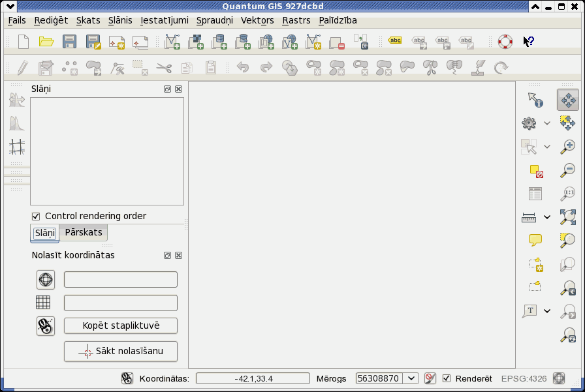Screen dimensions: 585x392
Task: Open the Spraudņi menu
Action: [x=215, y=20]
